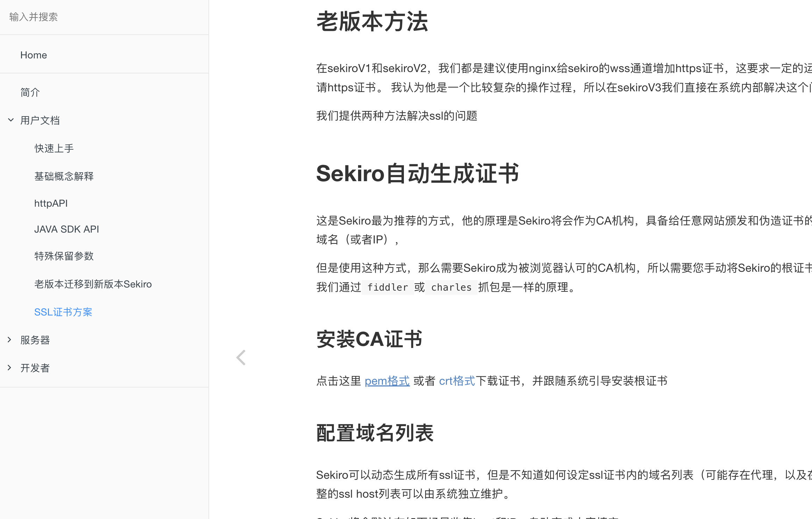Click the Sekiro自动生成证书 heading
The width and height of the screenshot is (812, 519).
click(x=418, y=173)
